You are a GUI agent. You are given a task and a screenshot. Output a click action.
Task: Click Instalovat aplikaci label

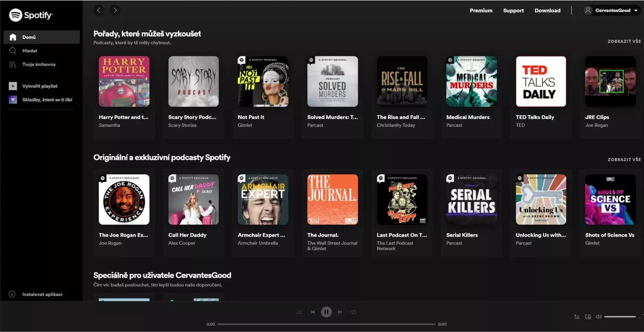43,294
